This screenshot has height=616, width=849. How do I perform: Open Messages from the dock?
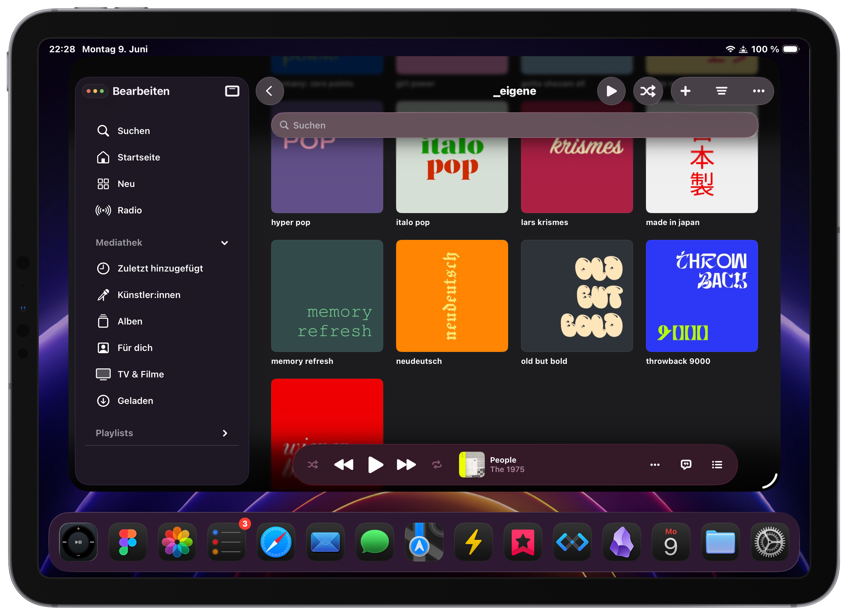click(x=375, y=542)
